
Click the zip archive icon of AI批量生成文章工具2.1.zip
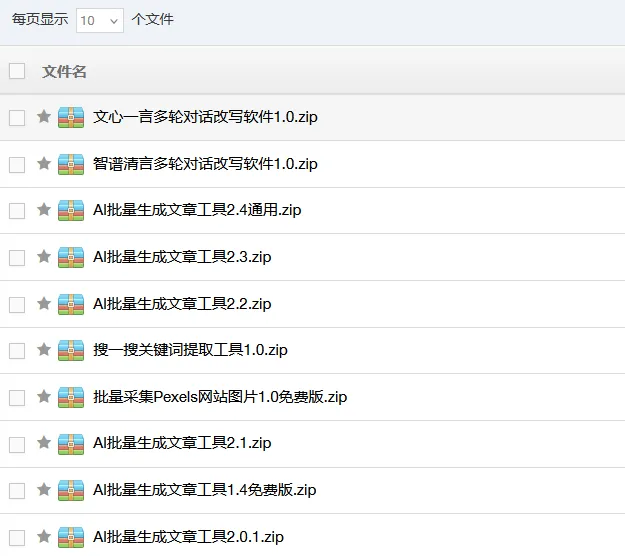click(71, 444)
